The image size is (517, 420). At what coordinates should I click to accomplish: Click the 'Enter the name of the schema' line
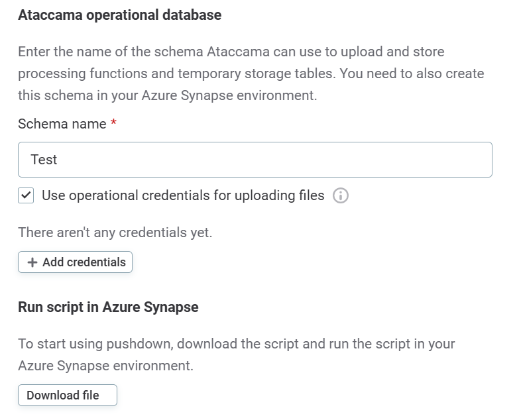[231, 52]
